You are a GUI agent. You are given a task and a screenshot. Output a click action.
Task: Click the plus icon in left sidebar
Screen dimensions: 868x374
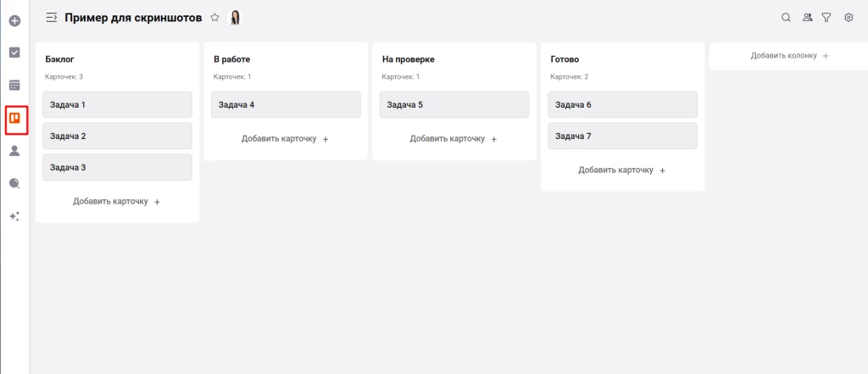point(14,19)
